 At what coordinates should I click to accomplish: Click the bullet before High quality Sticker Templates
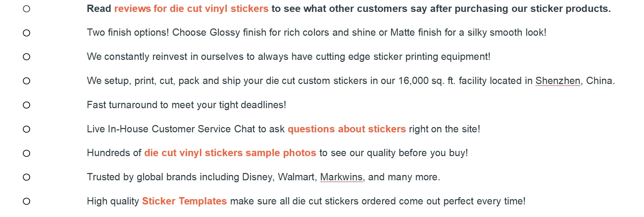[x=26, y=201]
